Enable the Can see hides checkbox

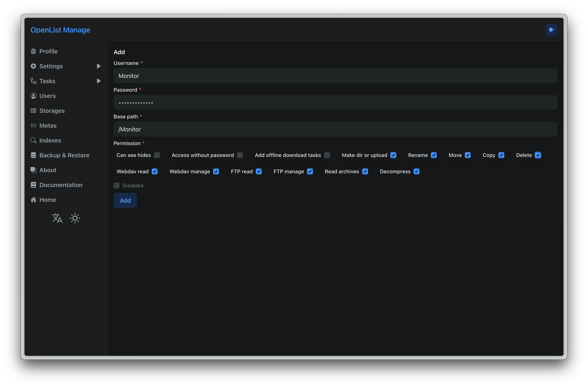(x=157, y=155)
